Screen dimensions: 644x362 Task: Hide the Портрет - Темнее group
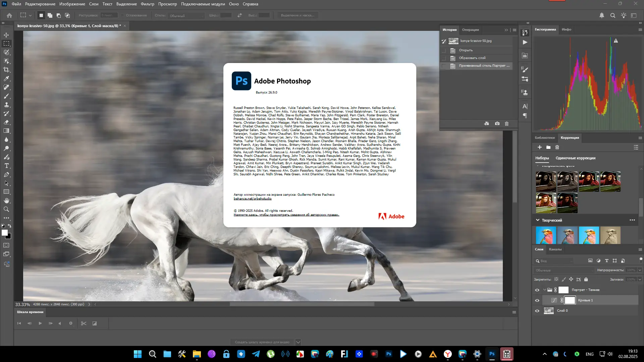(537, 290)
